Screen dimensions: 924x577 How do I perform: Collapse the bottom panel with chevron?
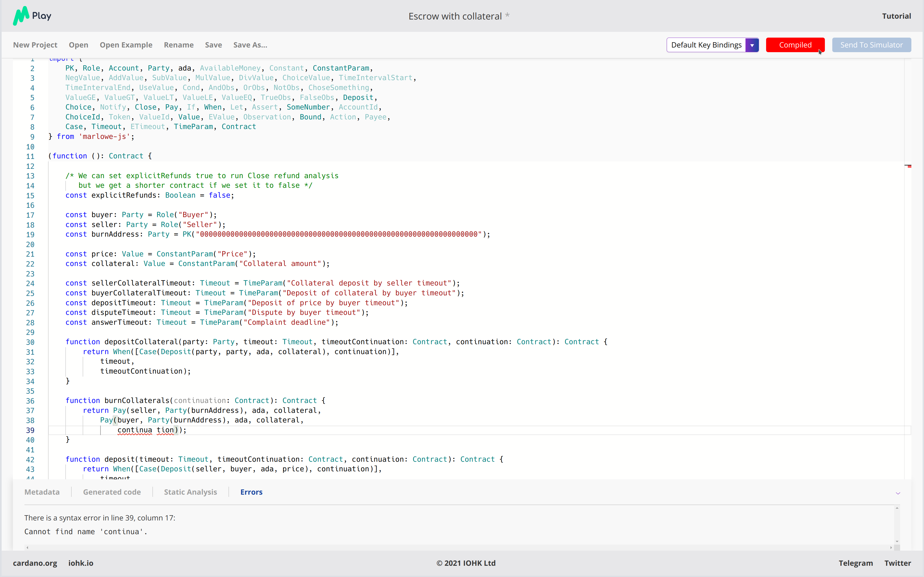coord(898,493)
